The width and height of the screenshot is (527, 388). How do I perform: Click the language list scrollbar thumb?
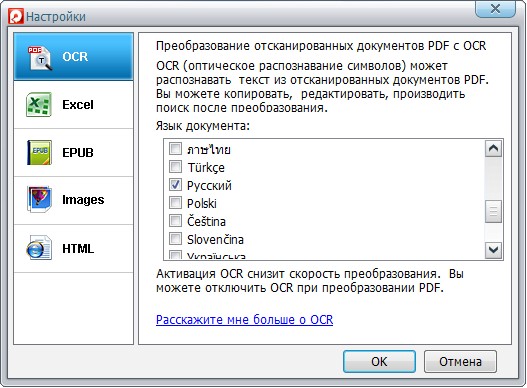pos(493,211)
